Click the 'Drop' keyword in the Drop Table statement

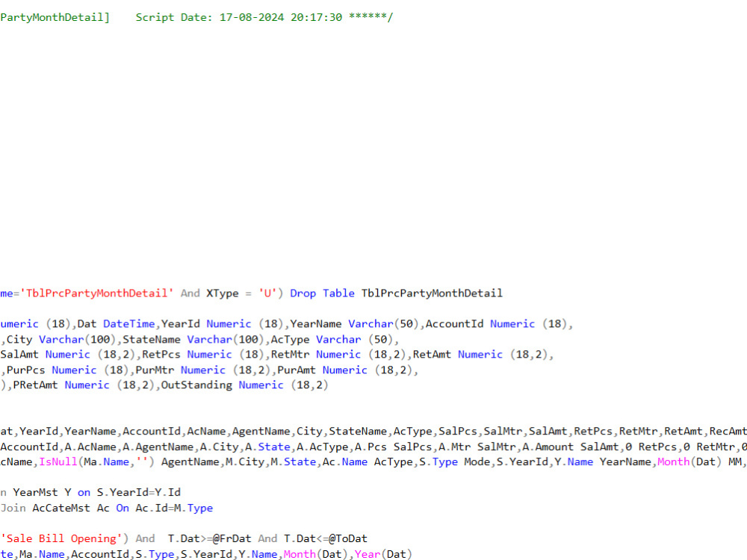(x=303, y=293)
